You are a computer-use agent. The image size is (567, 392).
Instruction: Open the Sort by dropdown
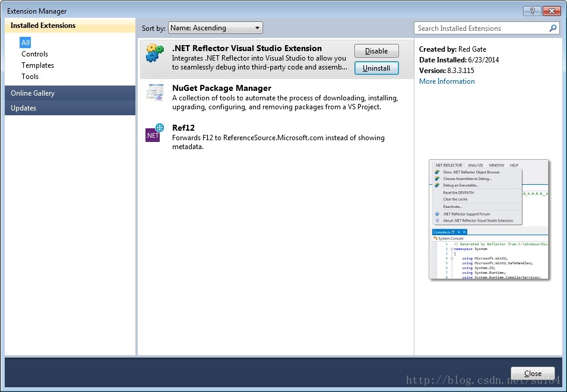coord(216,28)
